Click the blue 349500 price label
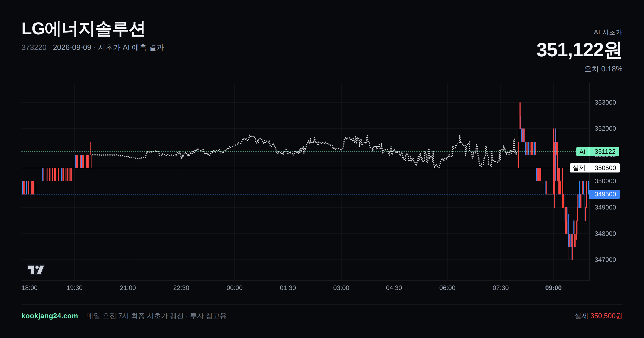The image size is (644, 338). (x=605, y=194)
